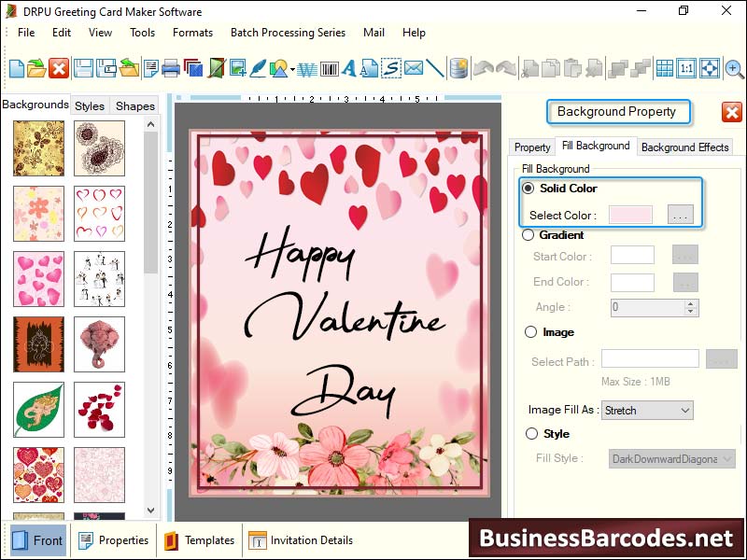Switch to the Background Effects tab

point(684,147)
